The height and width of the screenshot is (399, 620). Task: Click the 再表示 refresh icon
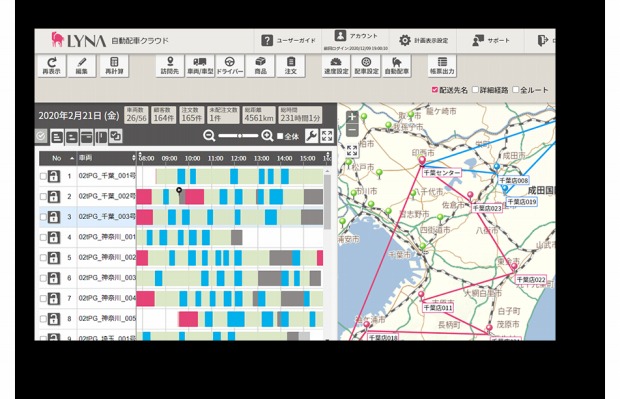coord(52,66)
